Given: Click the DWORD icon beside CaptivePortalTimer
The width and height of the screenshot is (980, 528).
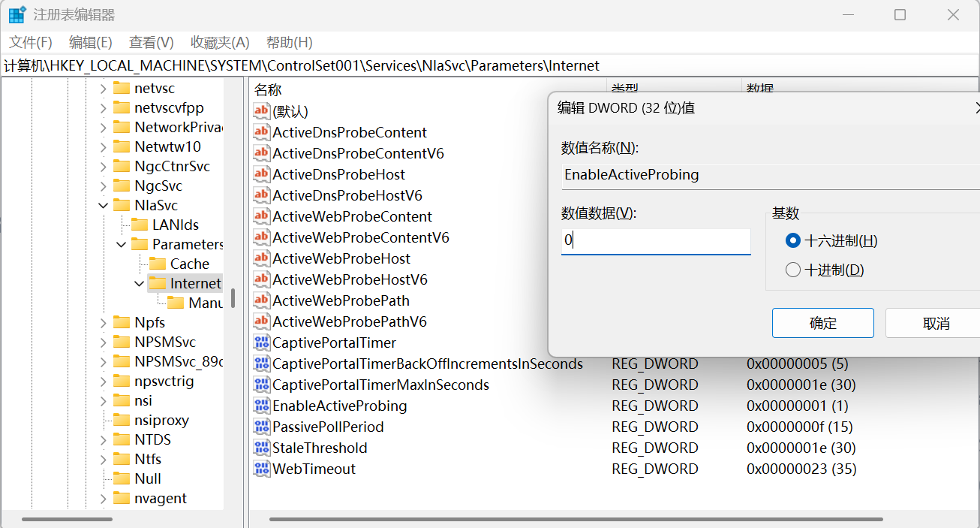Looking at the screenshot, I should tap(261, 342).
